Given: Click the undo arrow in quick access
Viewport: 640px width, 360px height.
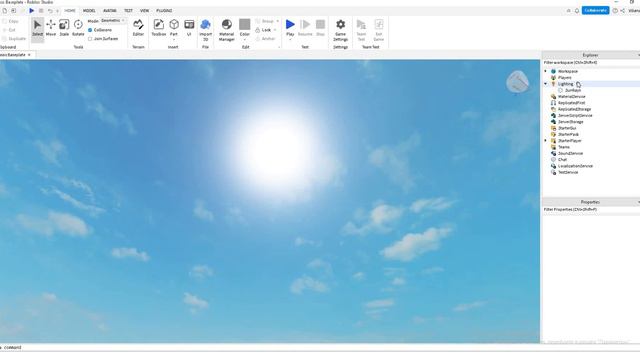Looking at the screenshot, I should pyautogui.click(x=50, y=11).
